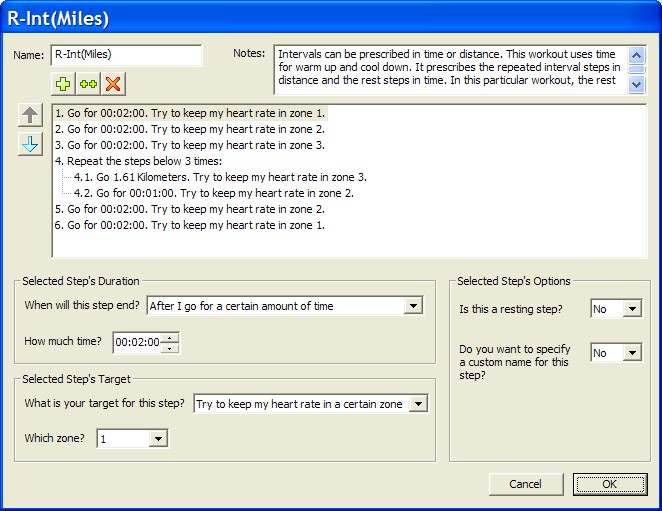Click the Name input field

pyautogui.click(x=126, y=55)
